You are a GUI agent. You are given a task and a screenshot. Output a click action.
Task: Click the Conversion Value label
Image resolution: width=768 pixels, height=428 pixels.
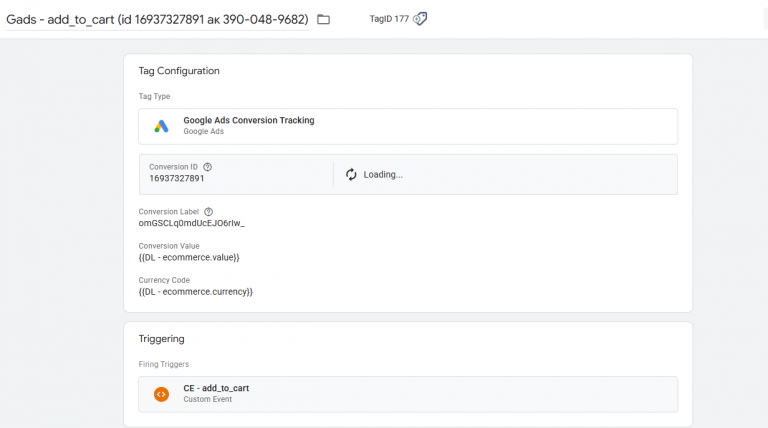click(169, 246)
